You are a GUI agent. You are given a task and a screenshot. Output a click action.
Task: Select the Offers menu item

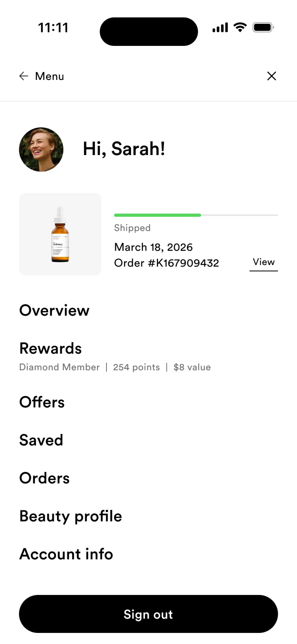pyautogui.click(x=42, y=402)
